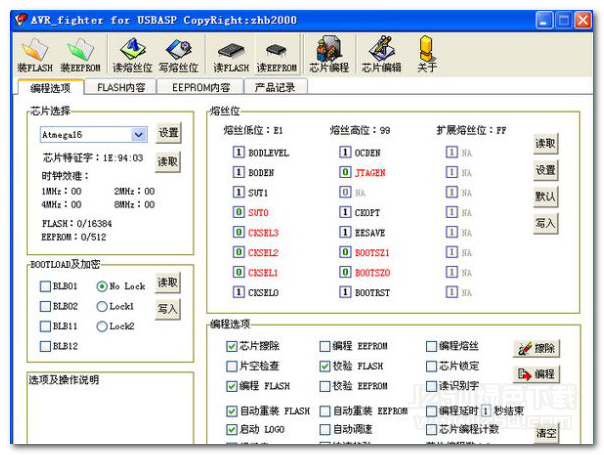Click the 芯片编辑 chip edit icon
Viewport: 604px width, 455px height.
tap(381, 55)
